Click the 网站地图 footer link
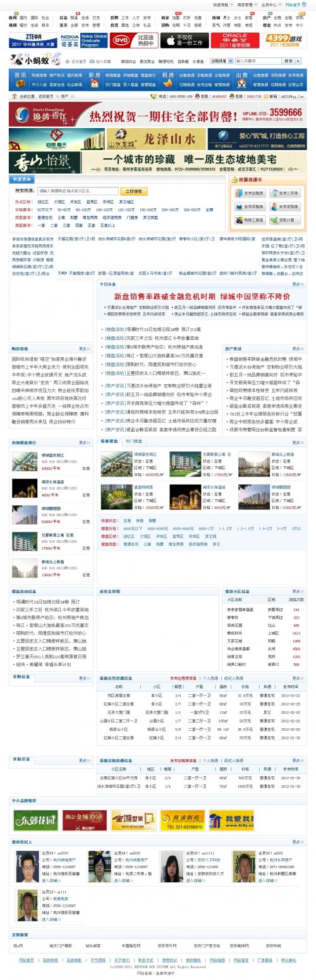 [x=217, y=960]
